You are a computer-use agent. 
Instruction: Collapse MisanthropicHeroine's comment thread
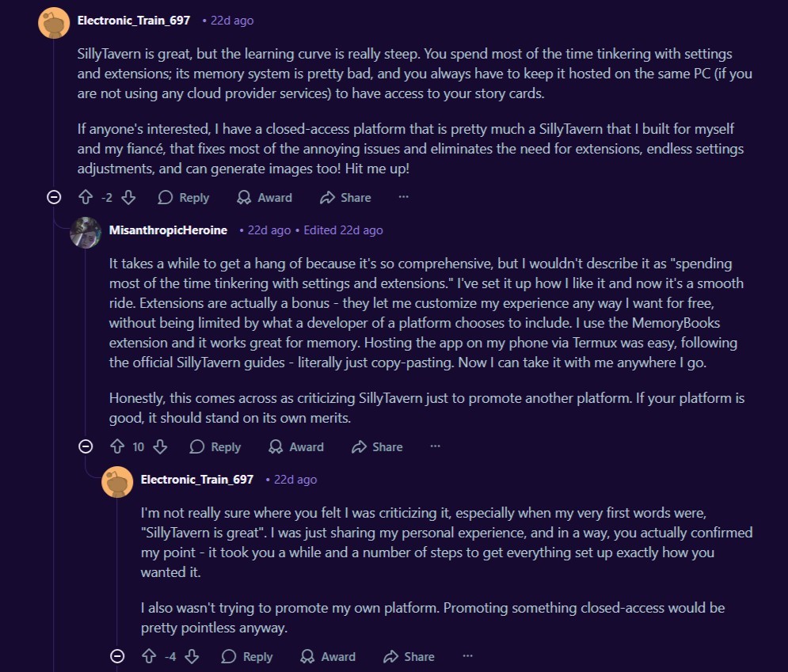[86, 446]
